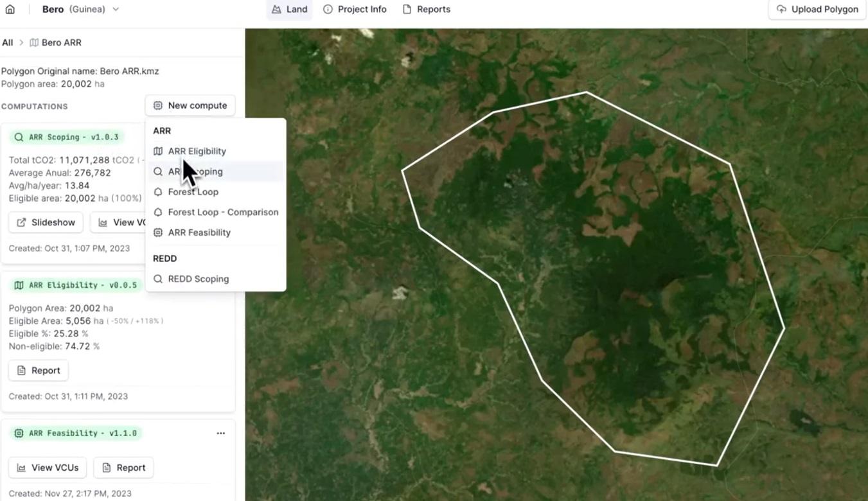The image size is (868, 501).
Task: Click the Reports document icon
Action: (407, 9)
